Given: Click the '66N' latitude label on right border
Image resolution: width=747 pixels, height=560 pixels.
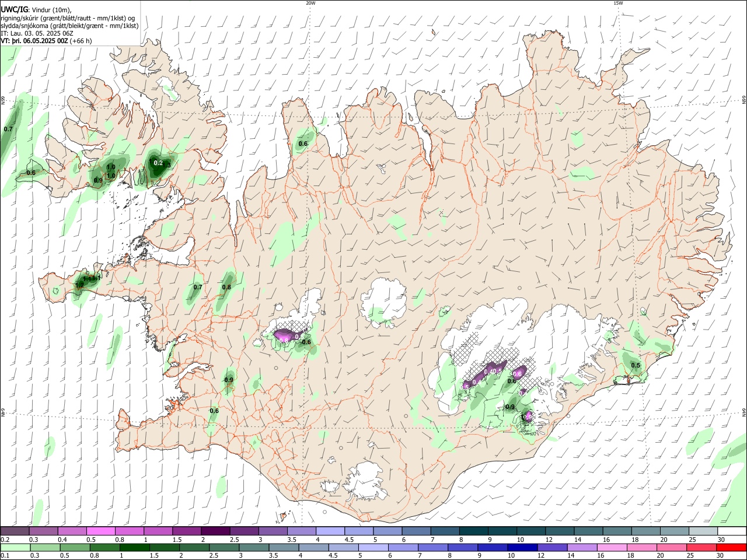Looking at the screenshot, I should [744, 100].
